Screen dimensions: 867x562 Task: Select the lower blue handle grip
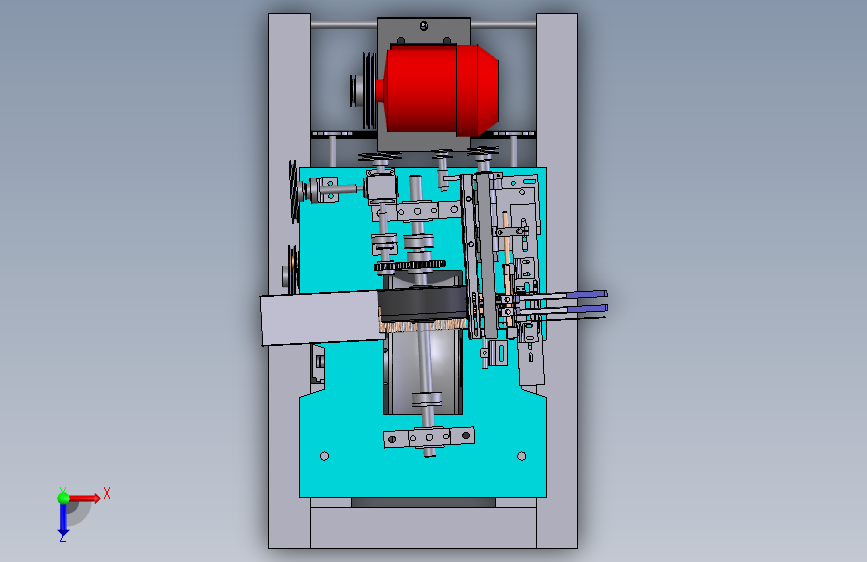tap(587, 309)
